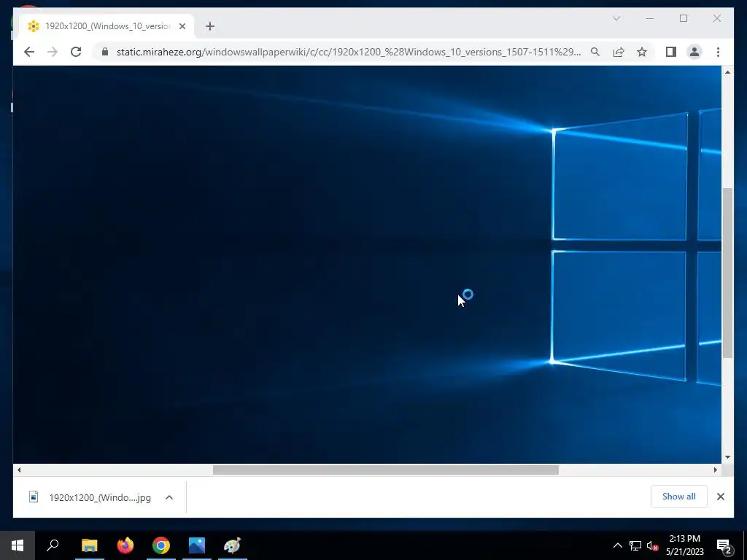Close the 1920x1200 Windows_10 tab
The width and height of the screenshot is (747, 560).
click(182, 26)
